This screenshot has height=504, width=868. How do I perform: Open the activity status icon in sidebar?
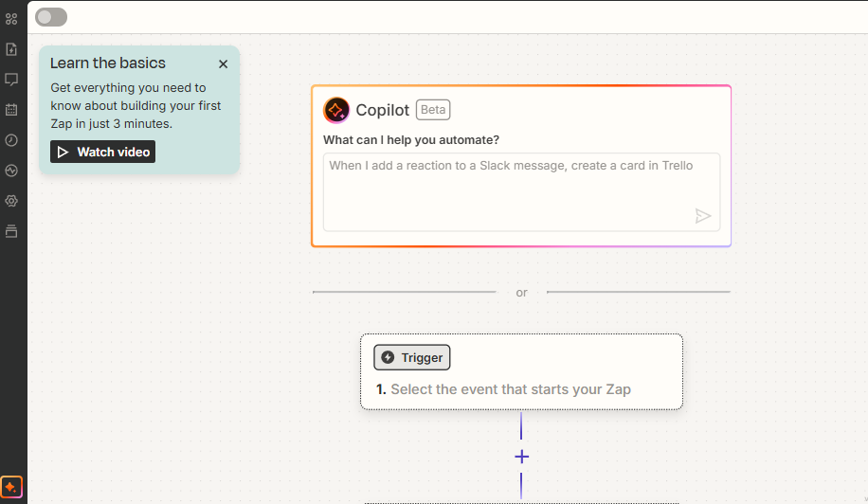(x=11, y=171)
